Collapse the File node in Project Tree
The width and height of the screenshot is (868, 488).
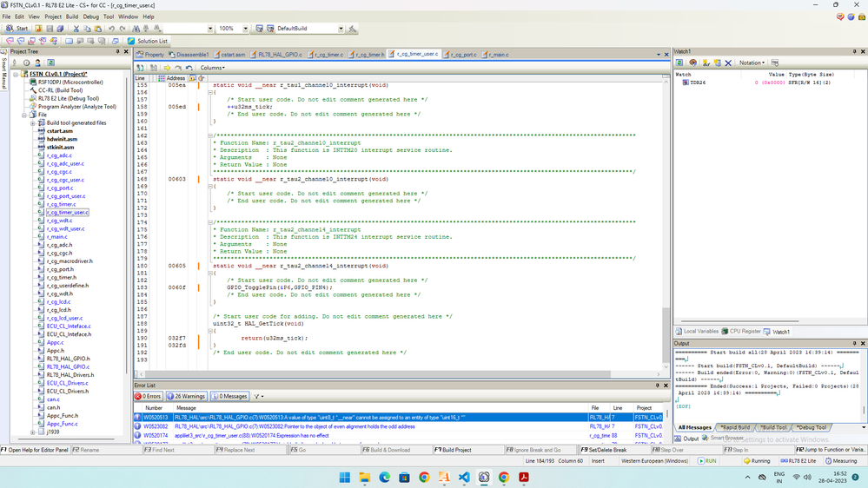tap(24, 115)
